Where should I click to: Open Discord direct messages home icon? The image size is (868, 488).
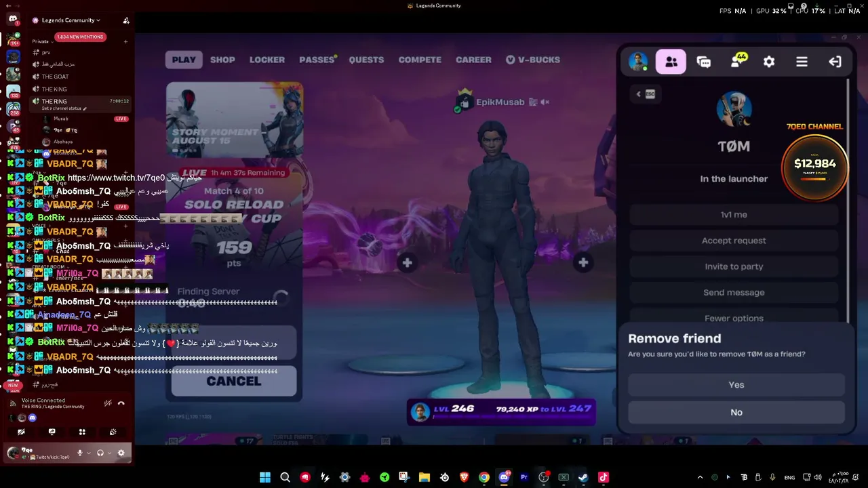[x=13, y=20]
